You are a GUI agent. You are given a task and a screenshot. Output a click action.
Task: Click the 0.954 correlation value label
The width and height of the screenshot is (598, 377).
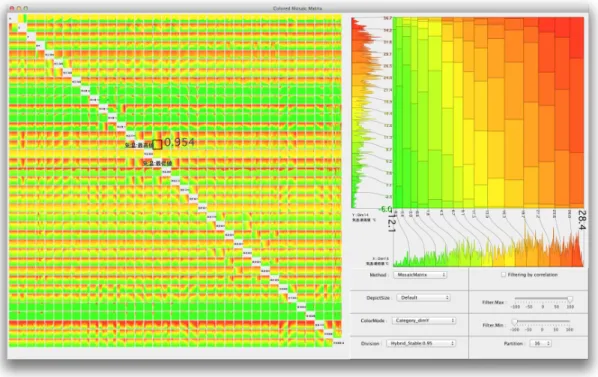point(179,142)
